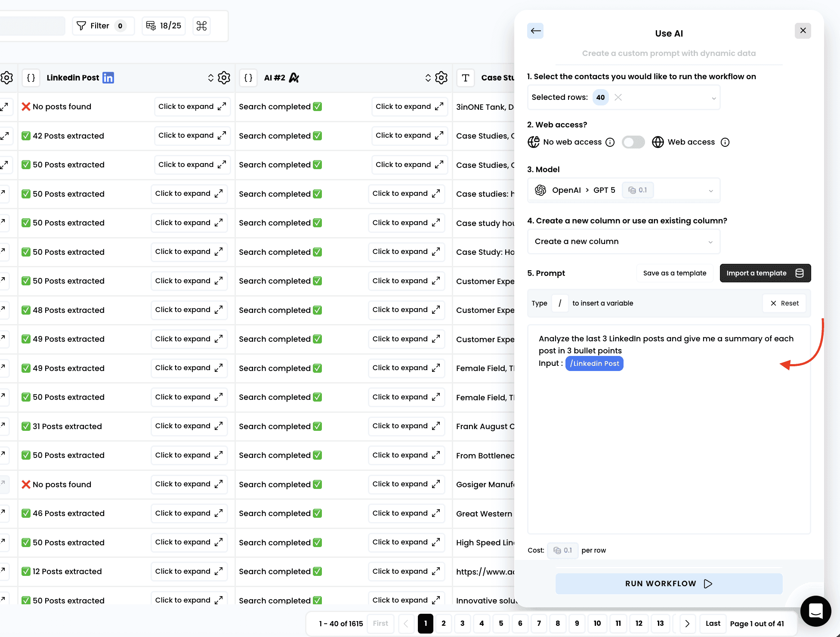Open the Selected rows dropdown
Image resolution: width=840 pixels, height=637 pixels.
[x=713, y=98]
